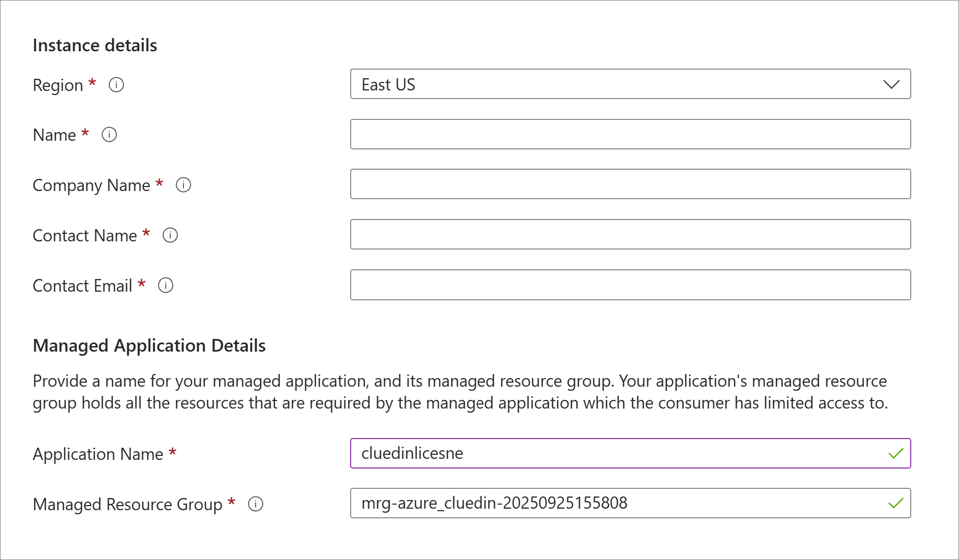
Task: Show Company Name info tooltip icon
Action: pos(183,185)
